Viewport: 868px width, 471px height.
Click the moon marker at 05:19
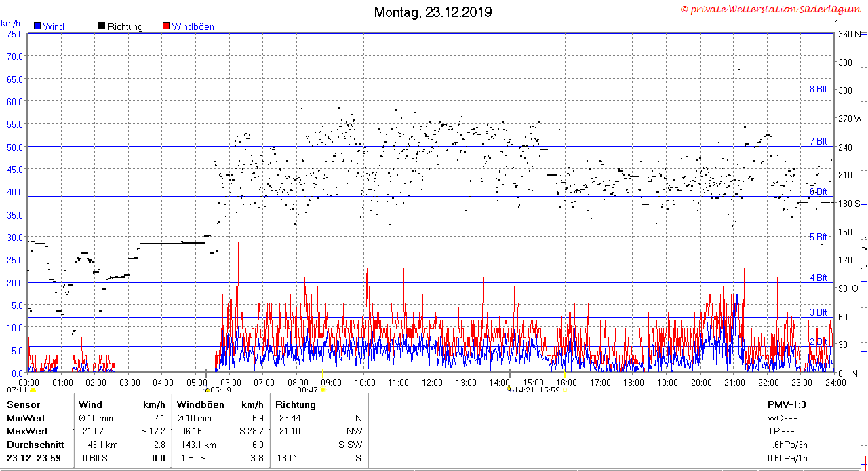(x=208, y=390)
